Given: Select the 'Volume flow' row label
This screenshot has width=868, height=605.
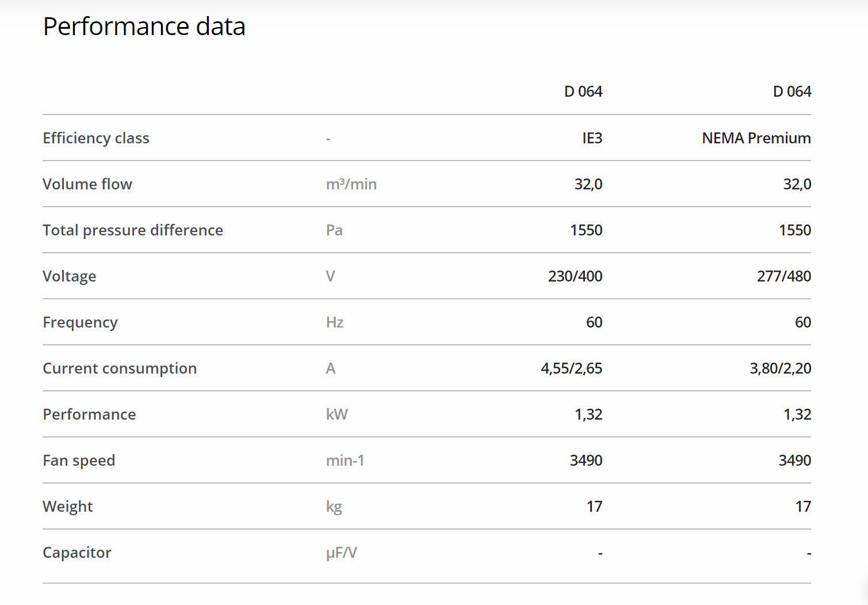Looking at the screenshot, I should (x=87, y=184).
